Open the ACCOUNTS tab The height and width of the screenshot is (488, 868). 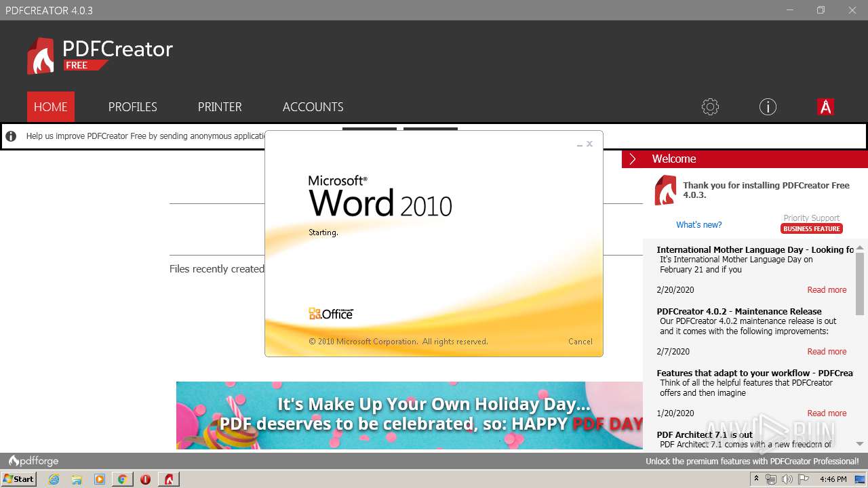[313, 106]
